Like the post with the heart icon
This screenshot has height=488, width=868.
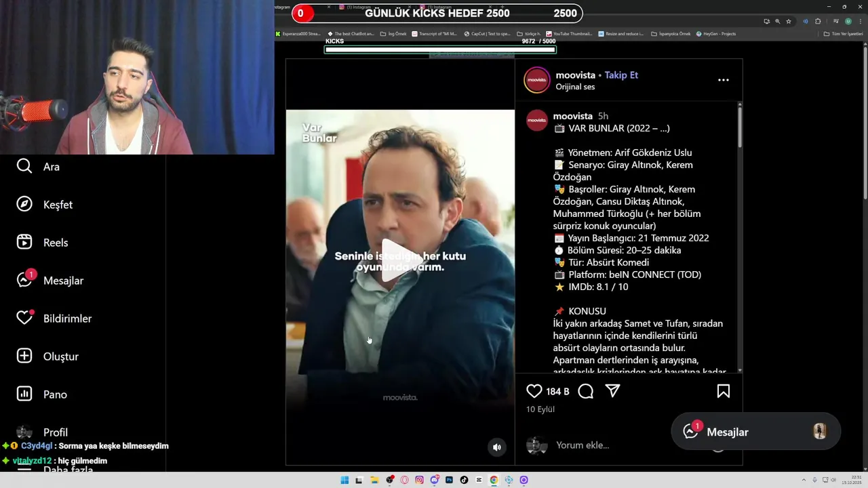[x=534, y=391]
